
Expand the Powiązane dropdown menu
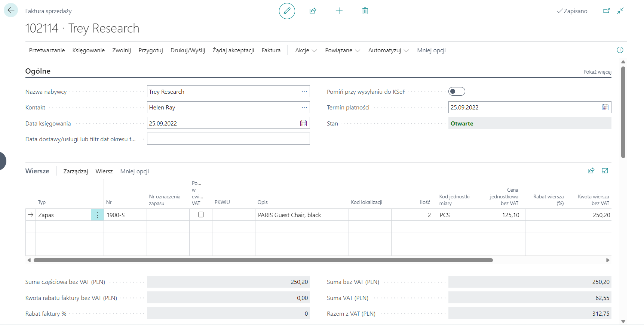(342, 50)
